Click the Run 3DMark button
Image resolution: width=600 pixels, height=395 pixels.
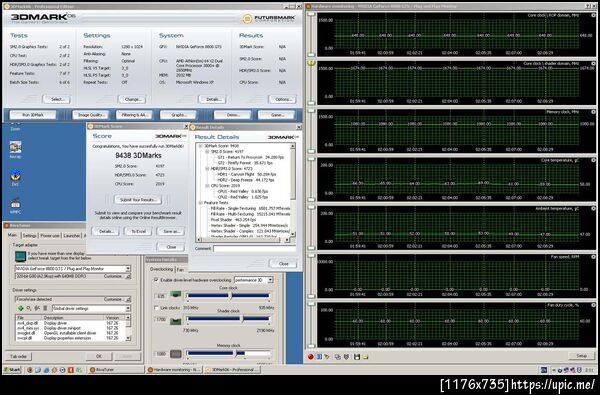(33, 115)
